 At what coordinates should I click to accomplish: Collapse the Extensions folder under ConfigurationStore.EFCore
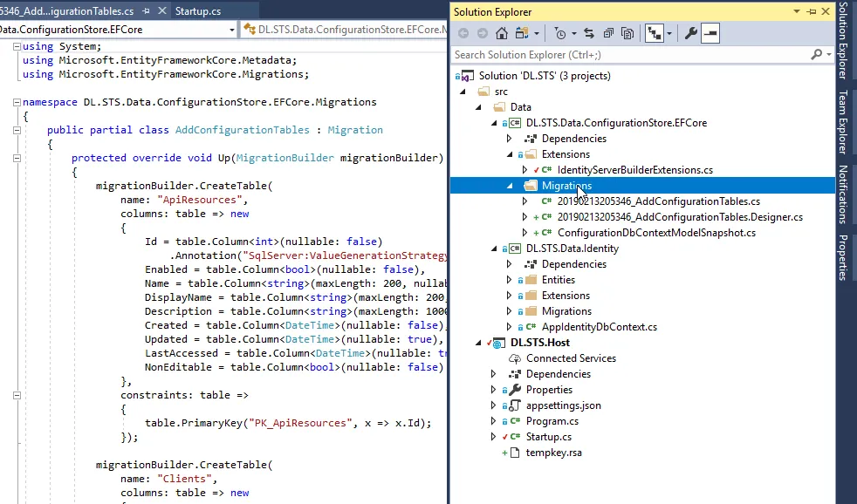tap(510, 154)
